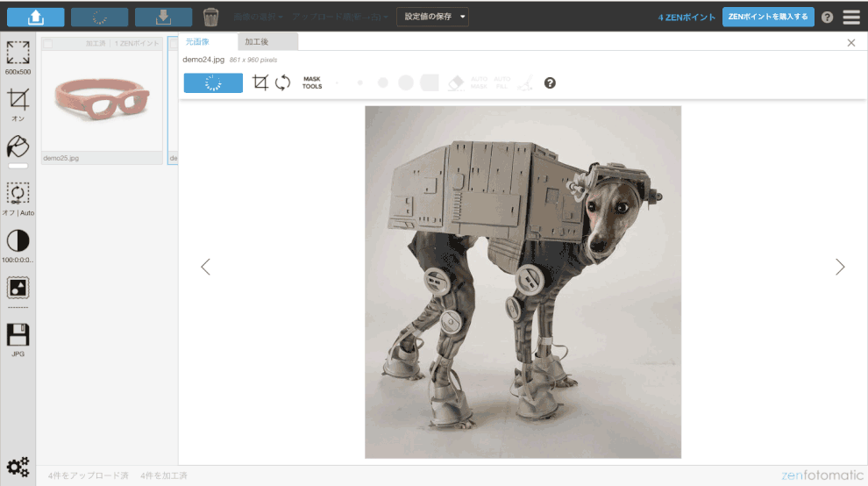This screenshot has width=868, height=486.
Task: Select the large brush size circle
Action: coord(406,83)
